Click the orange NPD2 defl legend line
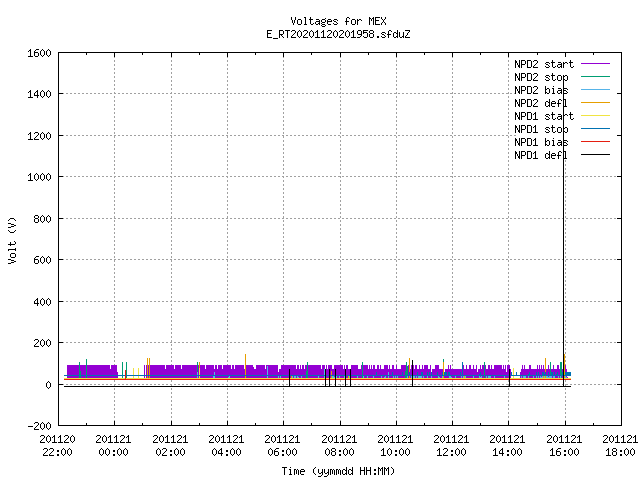 click(x=596, y=102)
